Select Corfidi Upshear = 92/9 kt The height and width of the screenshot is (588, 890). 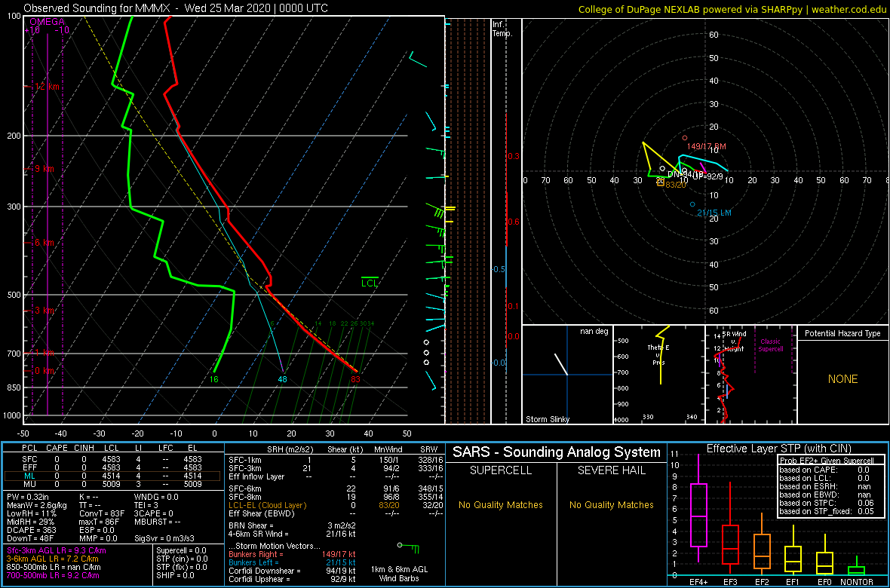pos(293,580)
